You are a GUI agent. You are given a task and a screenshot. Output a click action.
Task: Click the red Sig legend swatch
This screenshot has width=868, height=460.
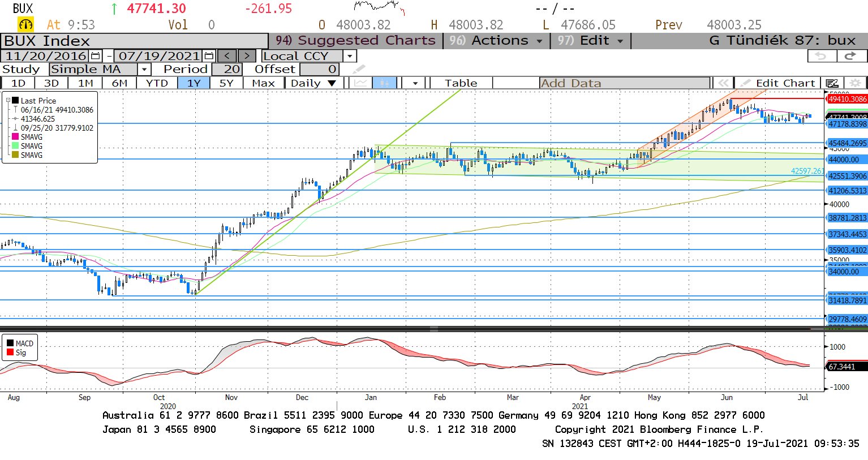click(10, 352)
